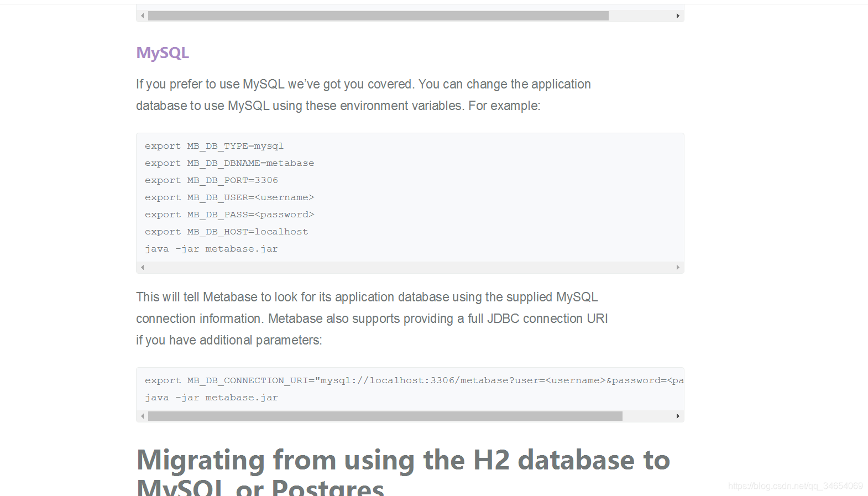
Task: Click the line 'export MB_DB_DBNAME=metabase'
Action: click(229, 163)
